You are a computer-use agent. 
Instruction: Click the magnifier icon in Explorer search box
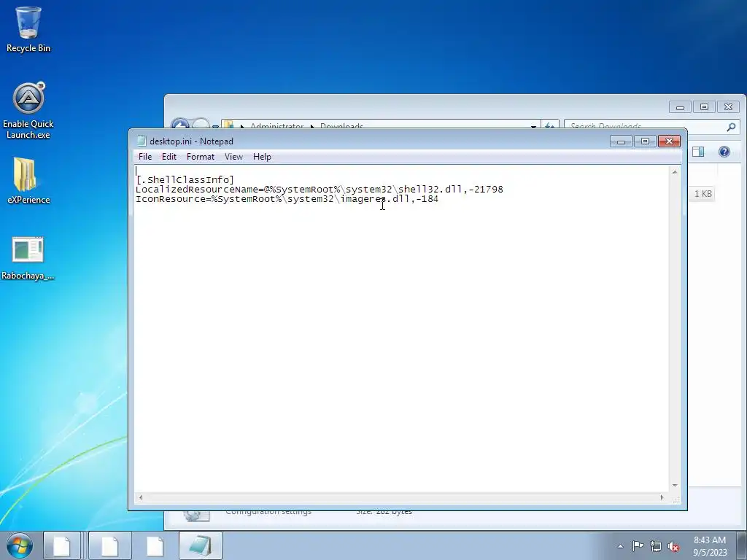click(731, 127)
